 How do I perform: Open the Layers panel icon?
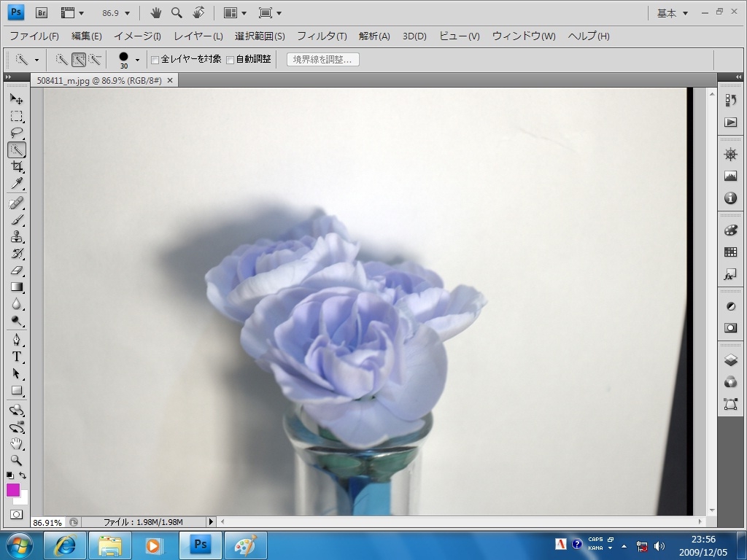(x=730, y=360)
